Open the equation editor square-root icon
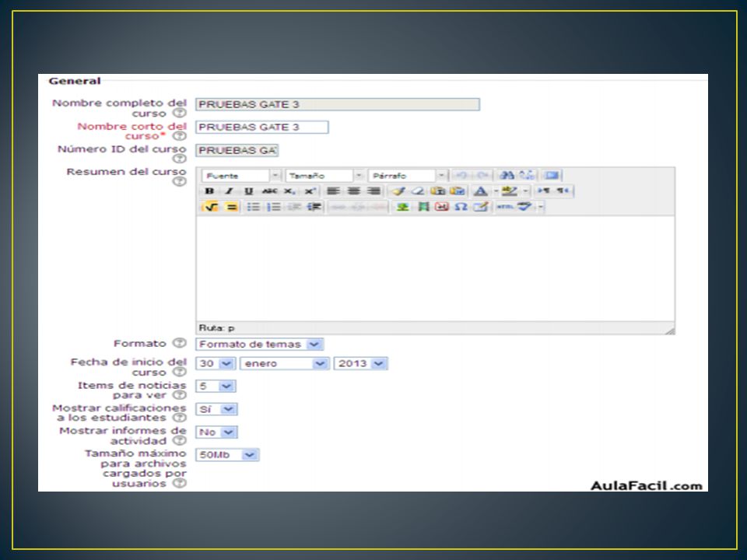Image resolution: width=747 pixels, height=560 pixels. pos(210,207)
